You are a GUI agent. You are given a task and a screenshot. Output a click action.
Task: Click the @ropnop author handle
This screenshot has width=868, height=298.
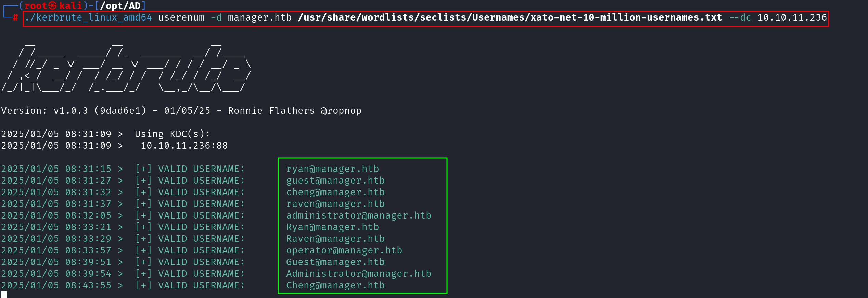coord(341,111)
